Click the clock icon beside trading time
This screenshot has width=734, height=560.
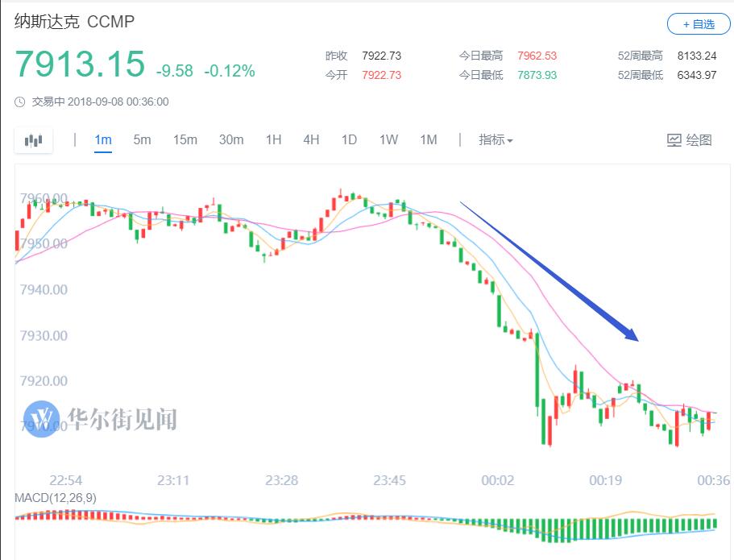pos(21,102)
